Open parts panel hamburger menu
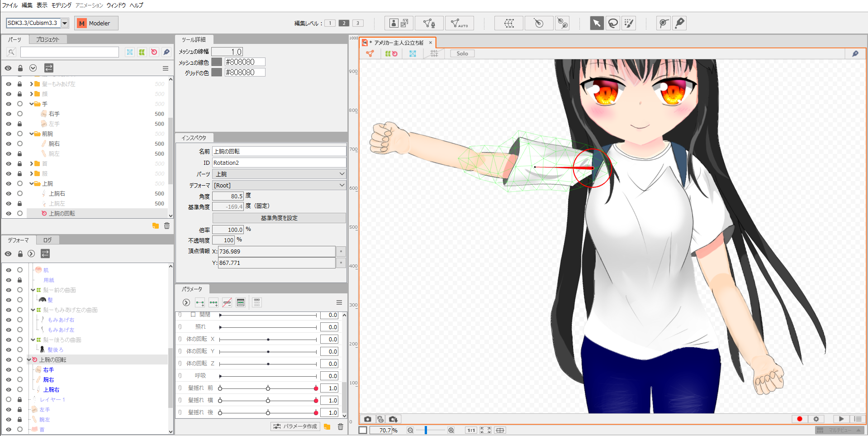868x436 pixels. coord(166,68)
